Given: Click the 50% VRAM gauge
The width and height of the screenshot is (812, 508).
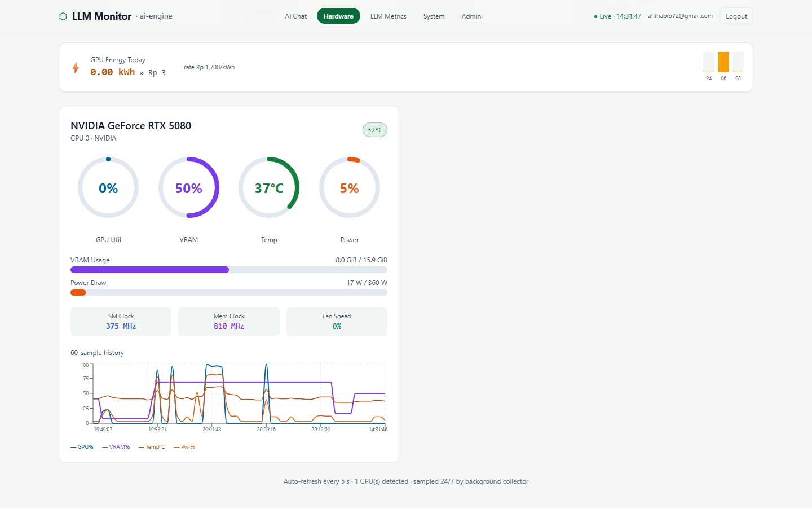Looking at the screenshot, I should [x=189, y=188].
